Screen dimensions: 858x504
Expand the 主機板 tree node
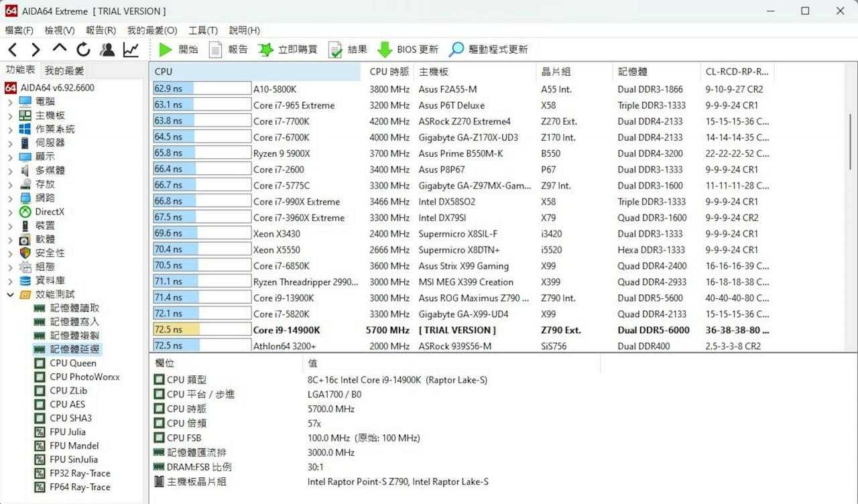(10, 115)
